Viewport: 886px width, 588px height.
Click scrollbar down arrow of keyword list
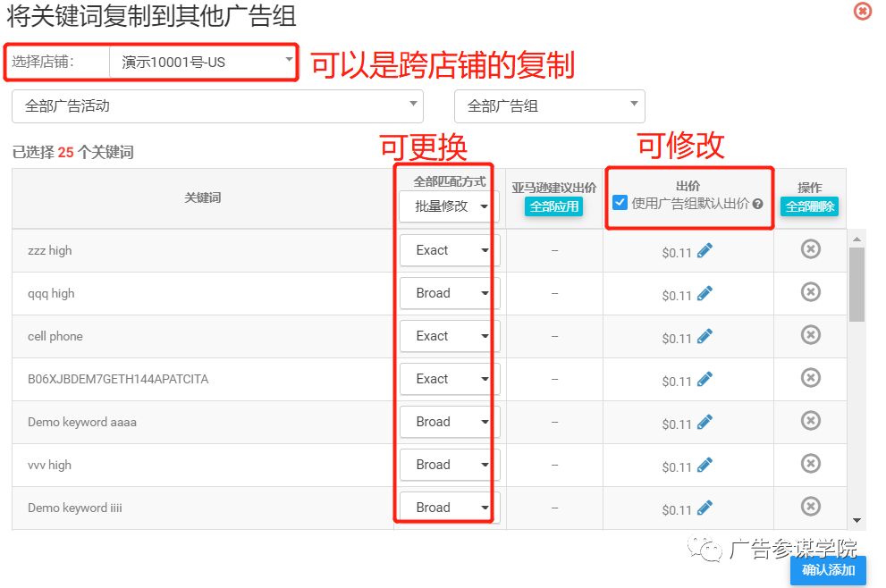[x=856, y=520]
